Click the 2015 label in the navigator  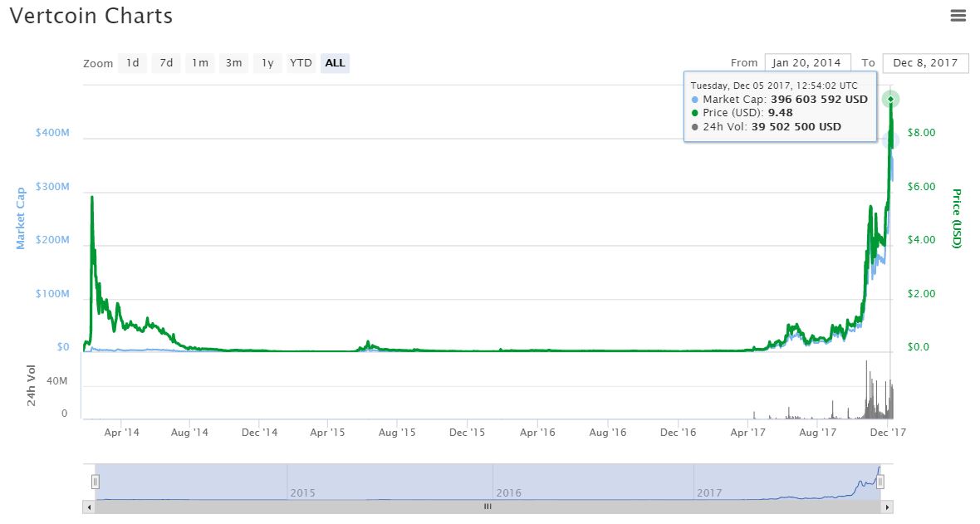[x=302, y=492]
